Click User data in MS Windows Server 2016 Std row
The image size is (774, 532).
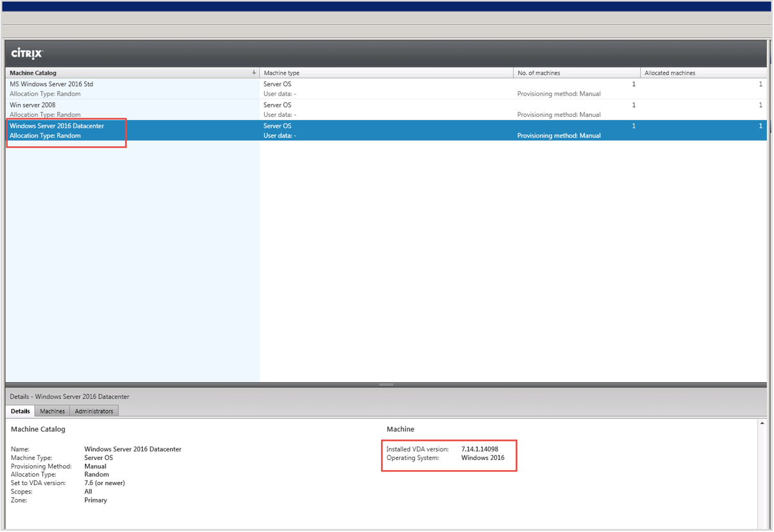(x=280, y=94)
